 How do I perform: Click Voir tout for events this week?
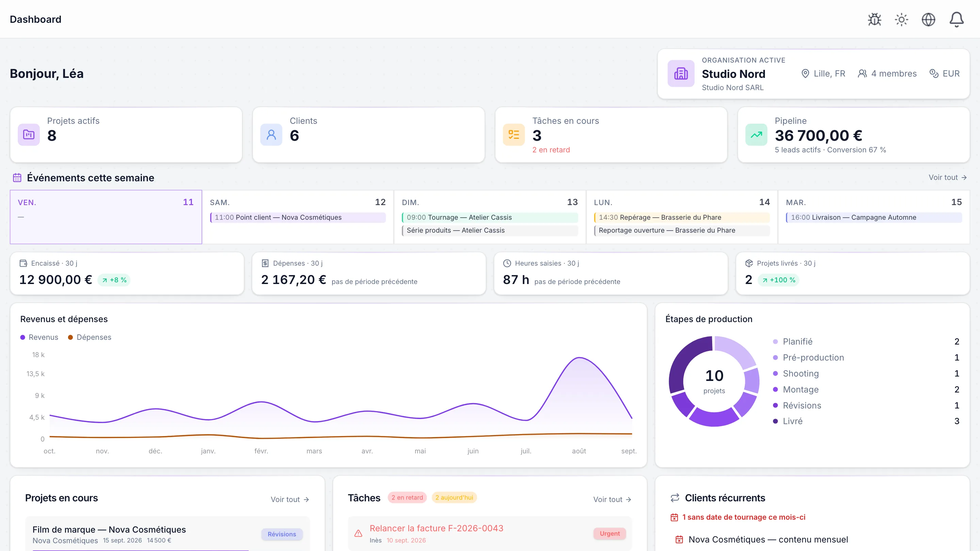(x=948, y=178)
